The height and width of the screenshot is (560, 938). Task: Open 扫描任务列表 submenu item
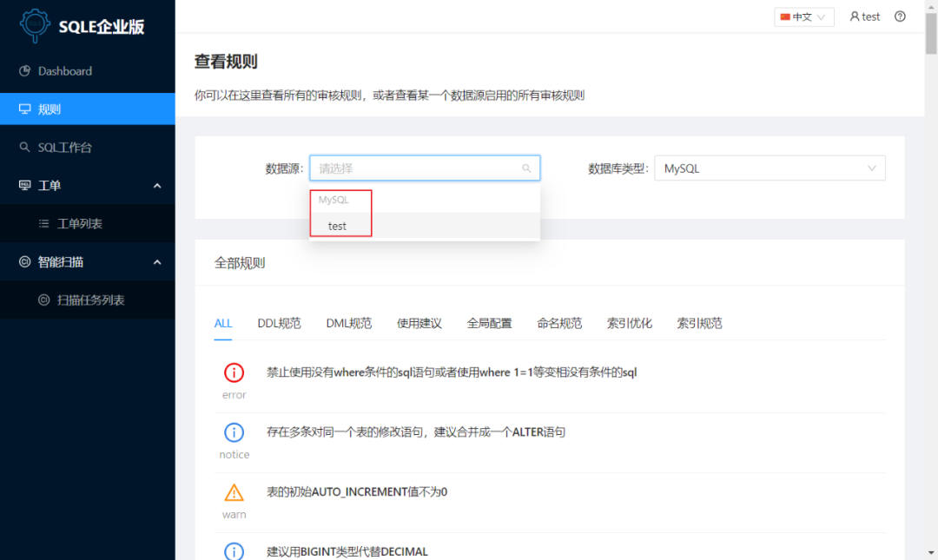click(x=88, y=300)
